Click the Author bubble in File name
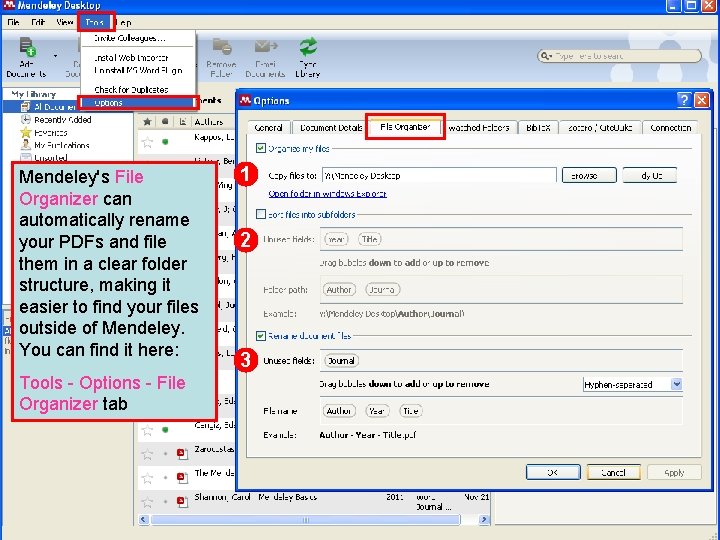The height and width of the screenshot is (540, 720). pyautogui.click(x=338, y=411)
